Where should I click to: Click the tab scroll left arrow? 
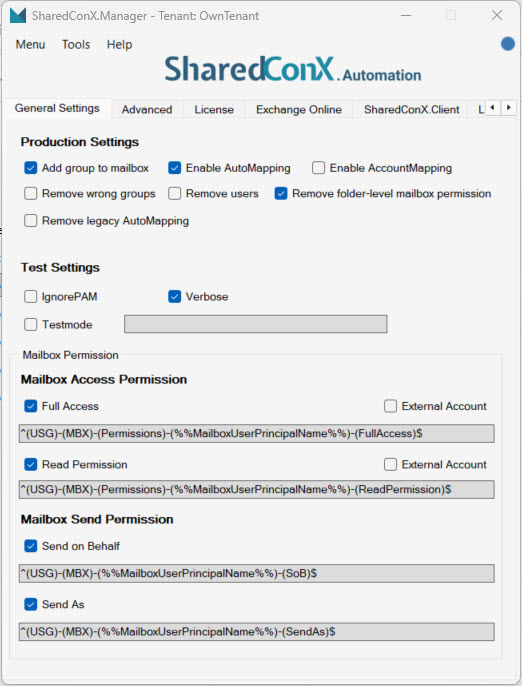coord(493,108)
